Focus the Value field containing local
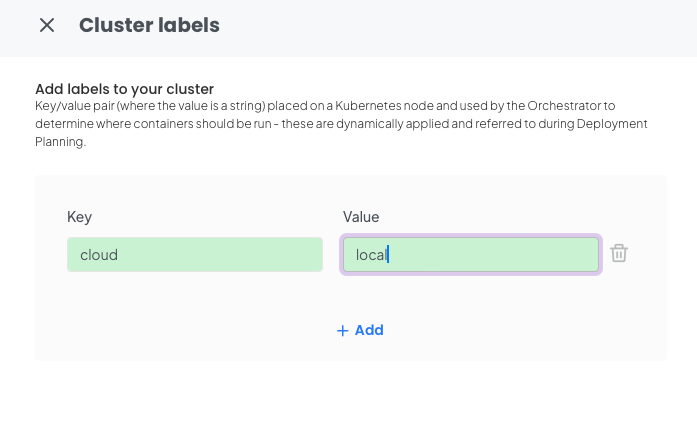Viewport: 697px width, 435px height. click(x=471, y=255)
